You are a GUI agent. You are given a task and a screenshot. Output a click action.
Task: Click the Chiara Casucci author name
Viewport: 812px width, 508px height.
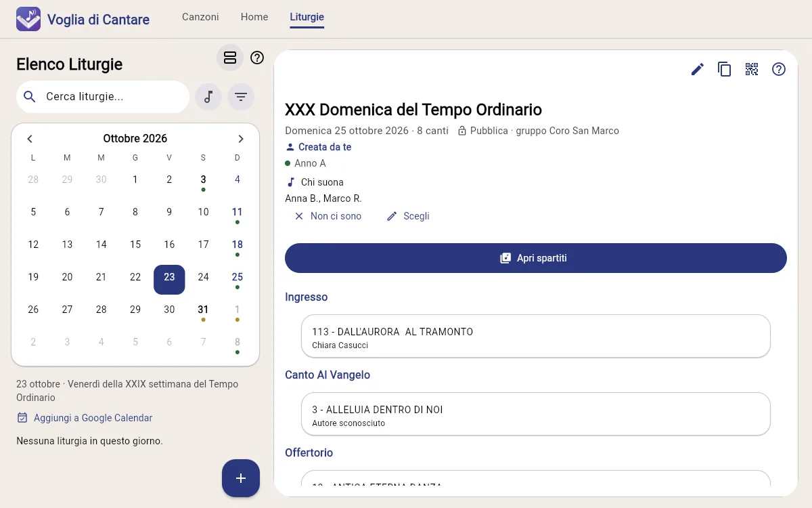click(340, 345)
